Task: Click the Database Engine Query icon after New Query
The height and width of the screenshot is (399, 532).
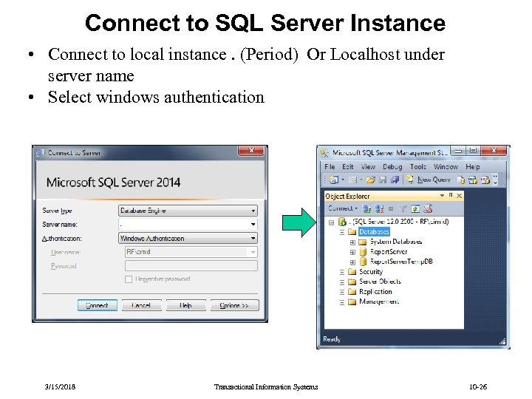Action: (x=460, y=180)
